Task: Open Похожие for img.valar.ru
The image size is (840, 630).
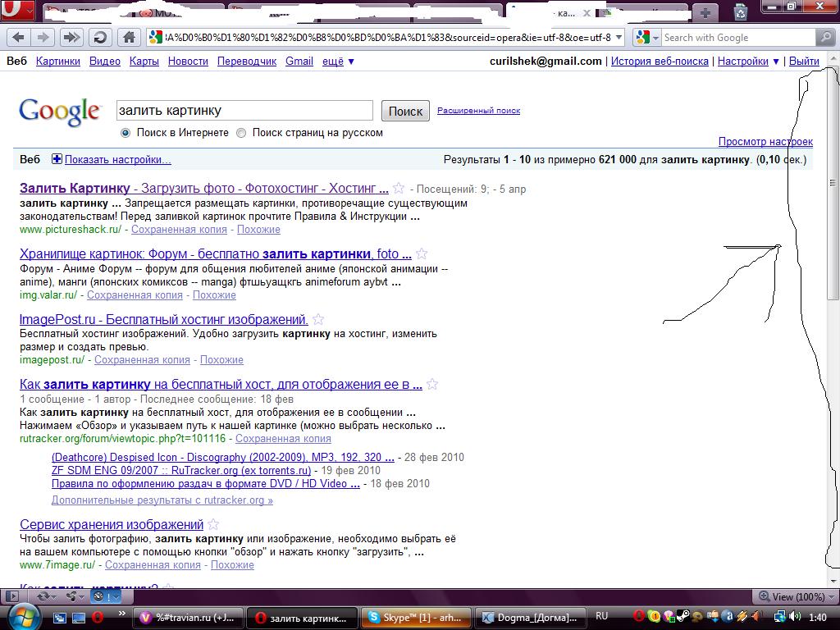Action: click(214, 294)
